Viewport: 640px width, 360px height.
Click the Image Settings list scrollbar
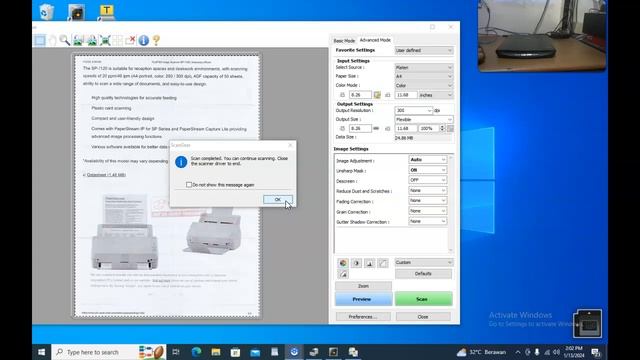451,203
